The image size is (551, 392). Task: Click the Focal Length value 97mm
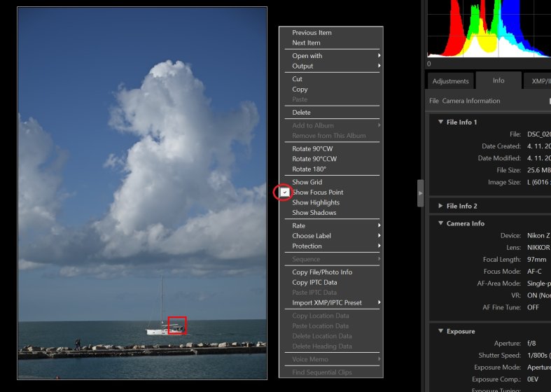(x=536, y=260)
